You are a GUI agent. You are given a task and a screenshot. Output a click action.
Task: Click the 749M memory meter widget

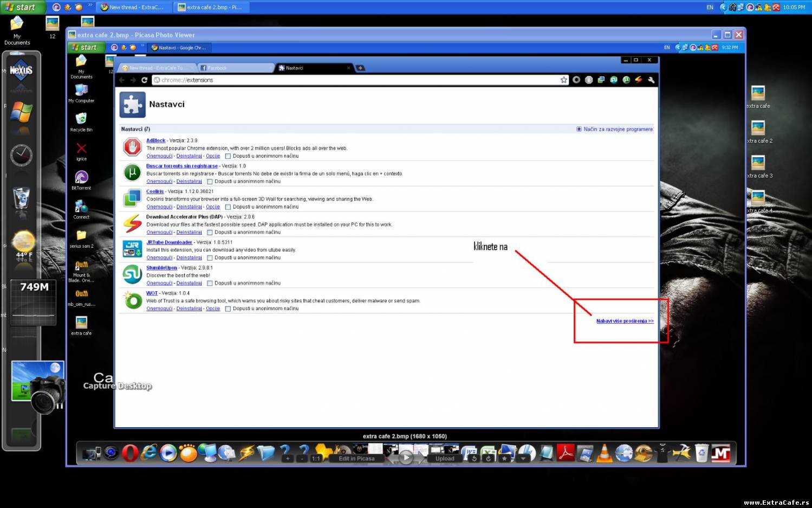[34, 303]
